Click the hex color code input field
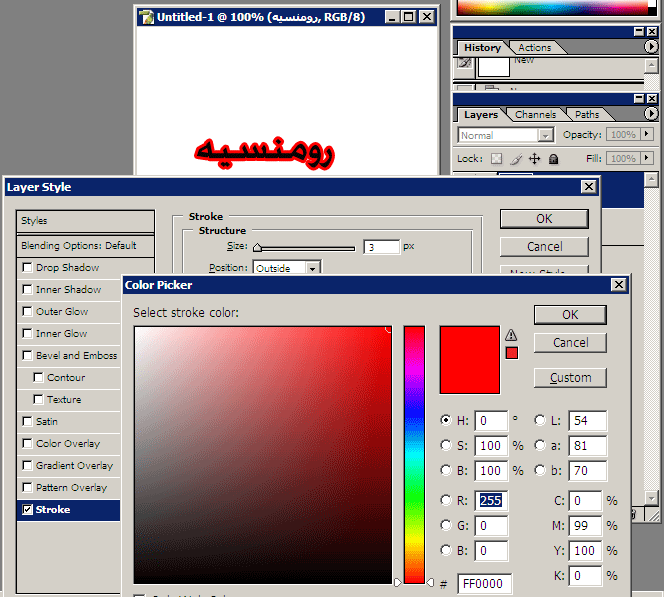The height and width of the screenshot is (597, 664). 485,583
